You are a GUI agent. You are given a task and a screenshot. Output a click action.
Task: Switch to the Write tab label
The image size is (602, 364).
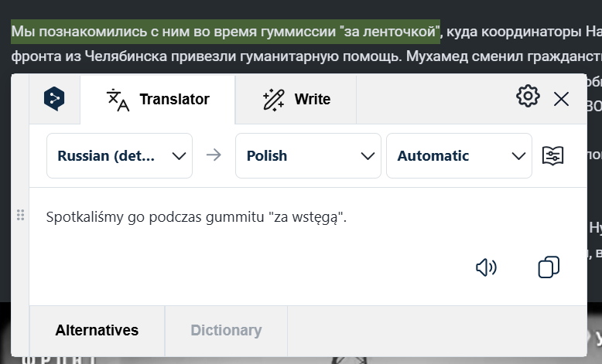pos(313,99)
